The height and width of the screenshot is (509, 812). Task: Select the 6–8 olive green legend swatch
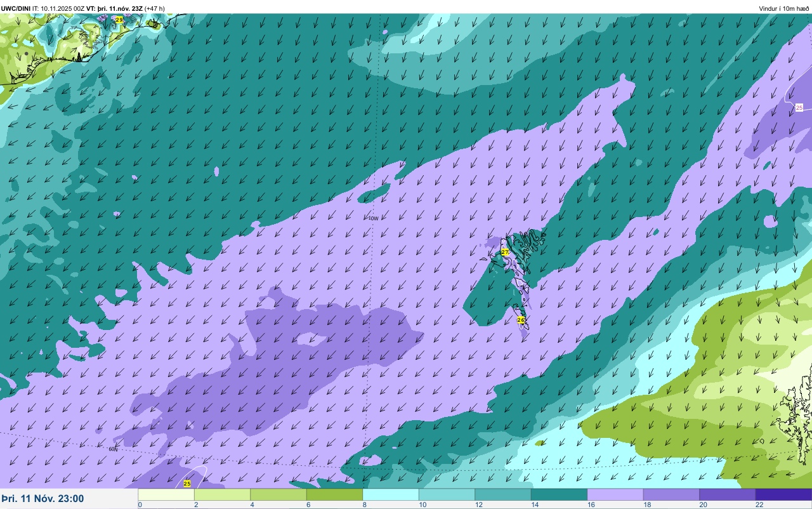(334, 494)
